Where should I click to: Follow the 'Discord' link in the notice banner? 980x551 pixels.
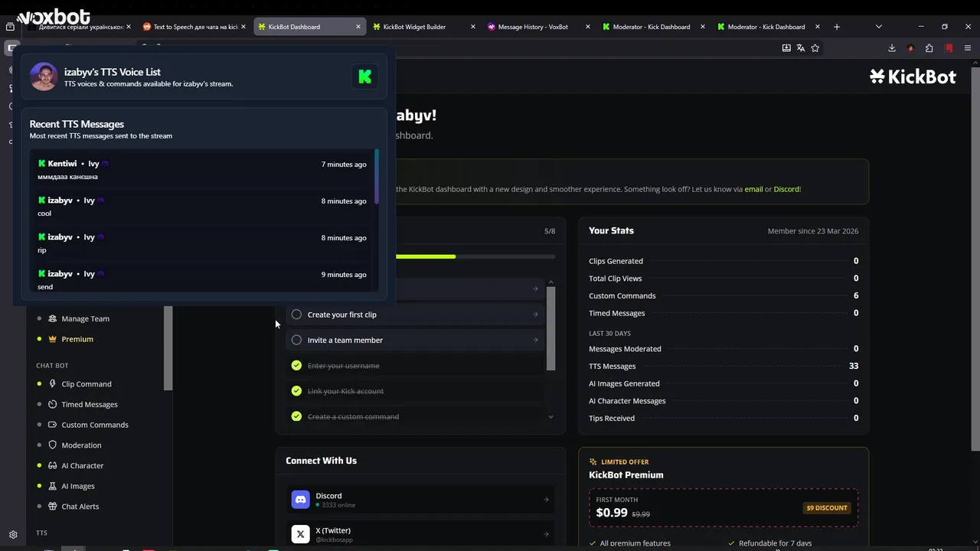[786, 189]
